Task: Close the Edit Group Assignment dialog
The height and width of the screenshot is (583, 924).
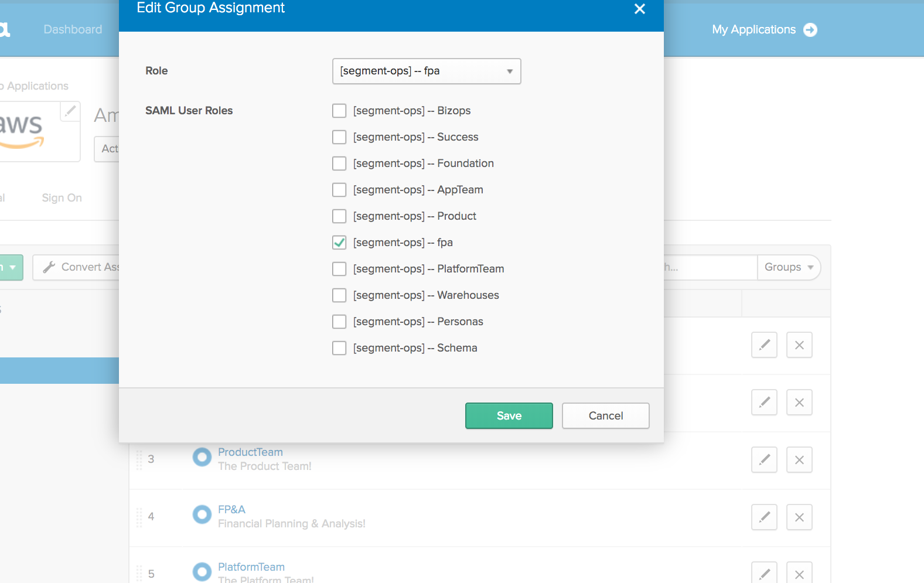Action: click(639, 9)
